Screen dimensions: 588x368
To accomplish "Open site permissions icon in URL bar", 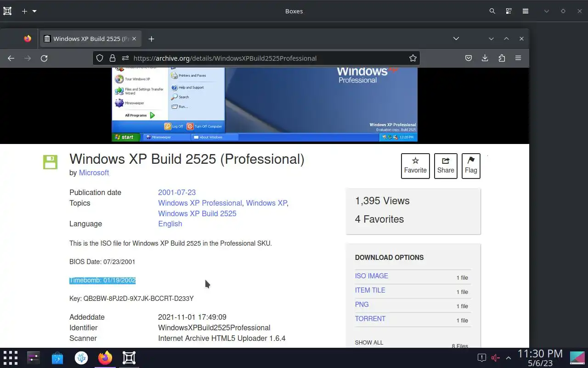I will (x=125, y=58).
